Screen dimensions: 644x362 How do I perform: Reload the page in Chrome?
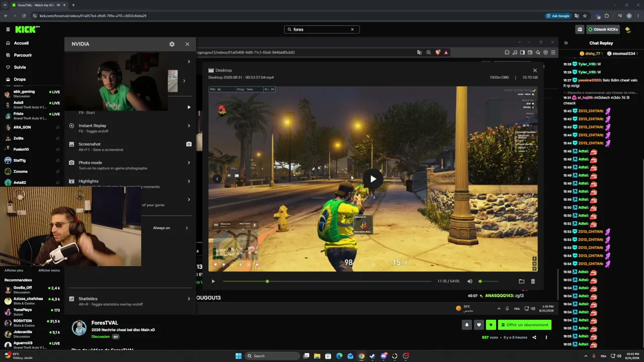click(24, 16)
